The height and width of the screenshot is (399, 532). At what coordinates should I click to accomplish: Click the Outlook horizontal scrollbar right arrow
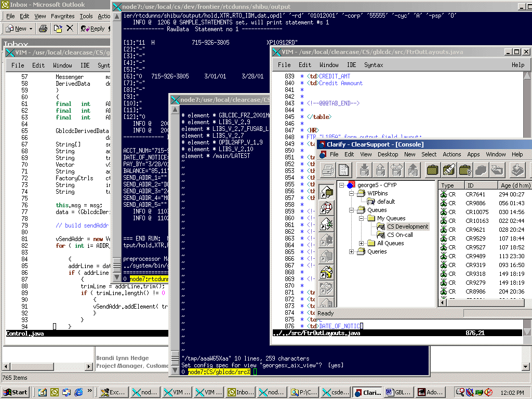[x=89, y=366]
